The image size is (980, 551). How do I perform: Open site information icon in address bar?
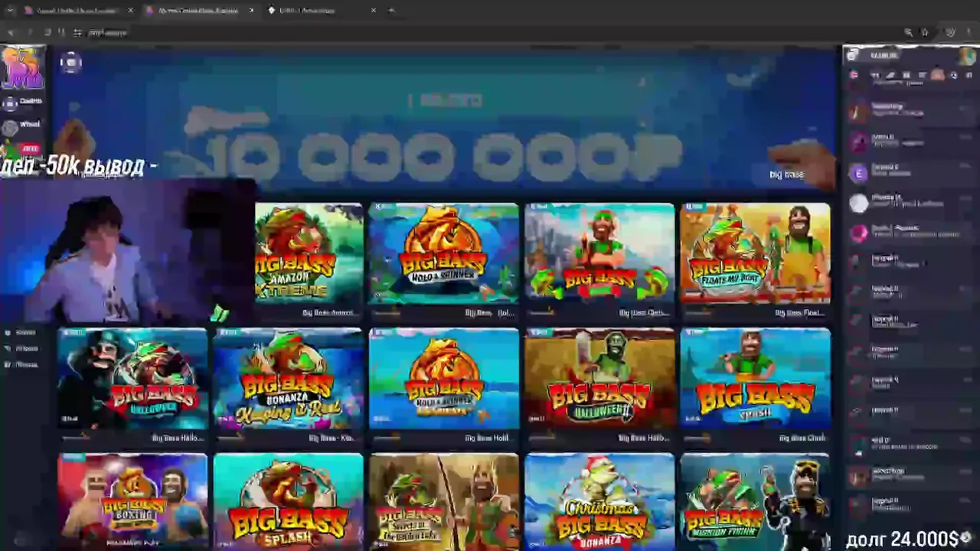(77, 33)
